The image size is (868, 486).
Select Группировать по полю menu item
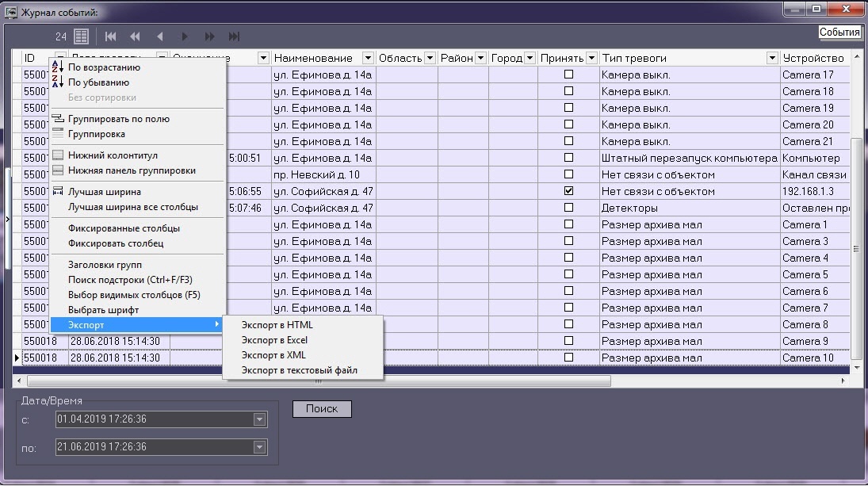118,118
